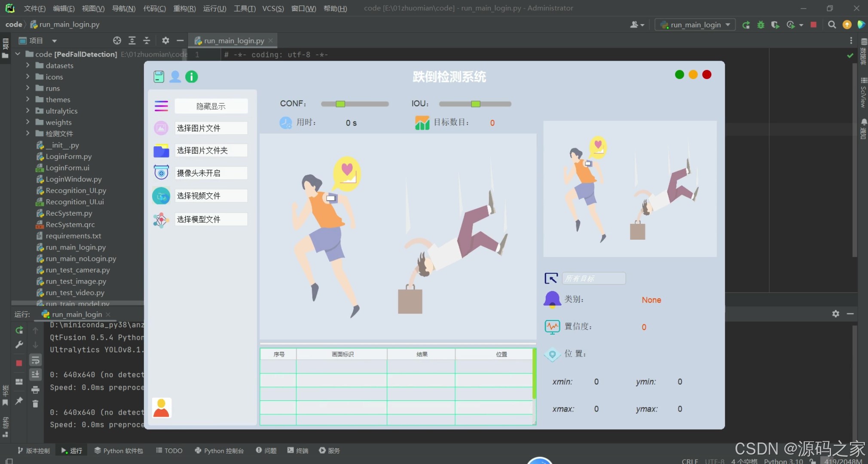Switch to the TODO tool window tab

pyautogui.click(x=169, y=450)
